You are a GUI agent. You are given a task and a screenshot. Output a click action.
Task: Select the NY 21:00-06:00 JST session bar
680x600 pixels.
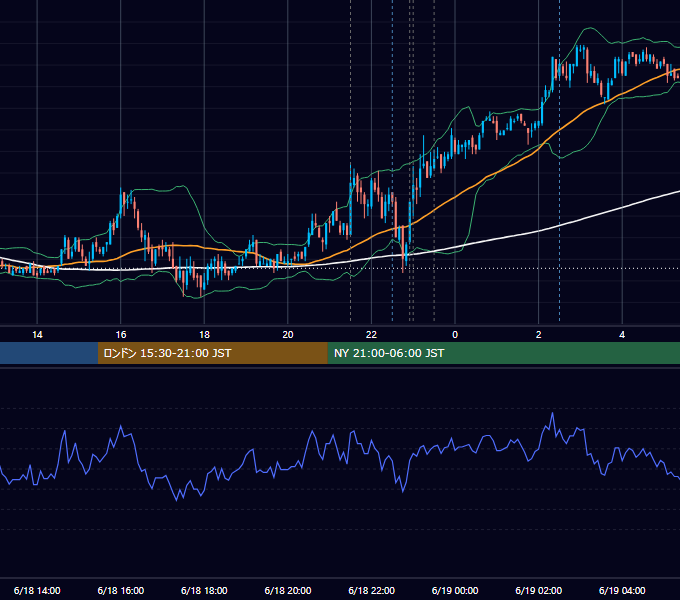coord(503,353)
